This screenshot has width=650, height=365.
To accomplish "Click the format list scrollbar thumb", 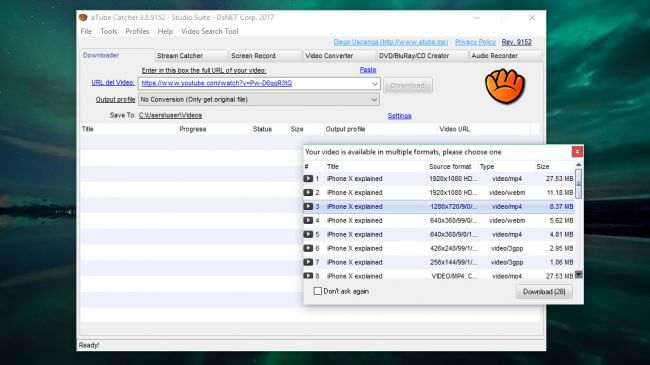I will tap(579, 184).
